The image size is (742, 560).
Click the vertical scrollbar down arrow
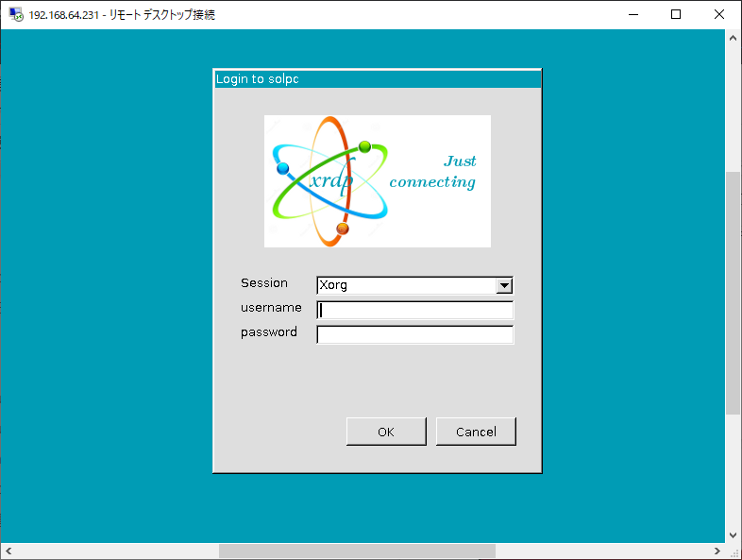pos(733,535)
